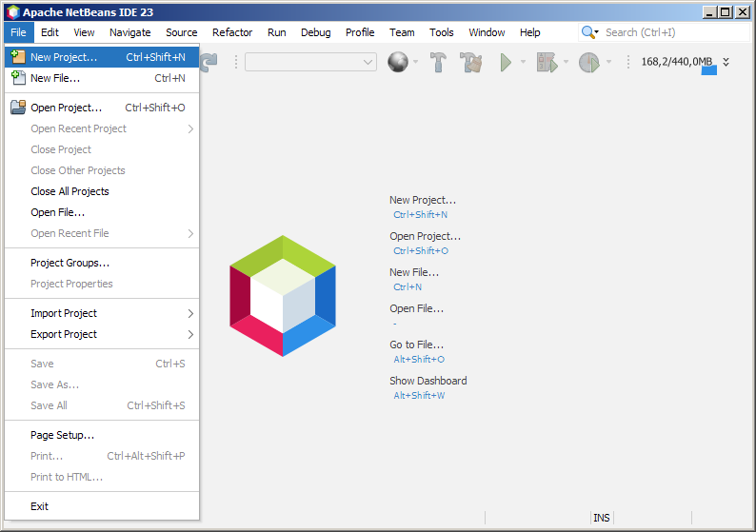
Task: Click the browser globe icon in toolbar
Action: tap(397, 62)
